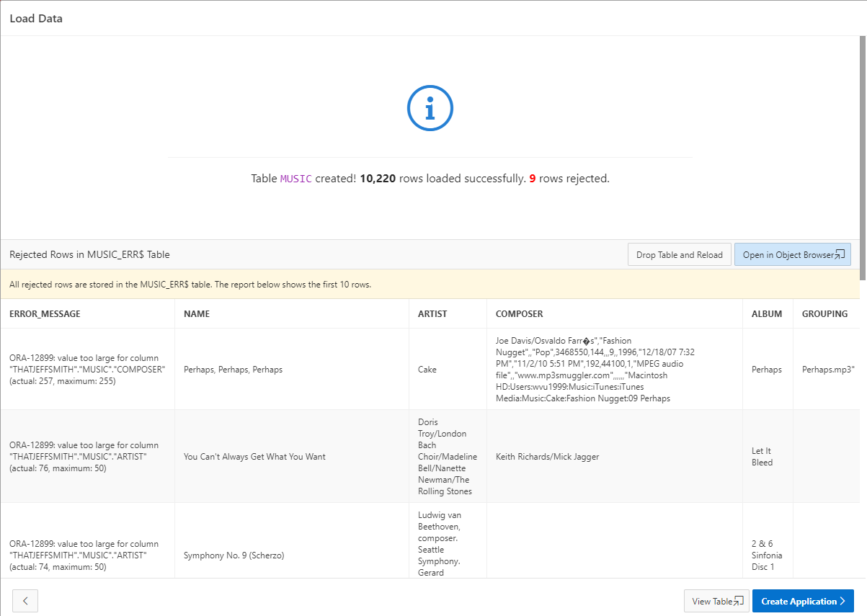Select the 'Cake' artist cell
The height and width of the screenshot is (616, 867).
448,370
